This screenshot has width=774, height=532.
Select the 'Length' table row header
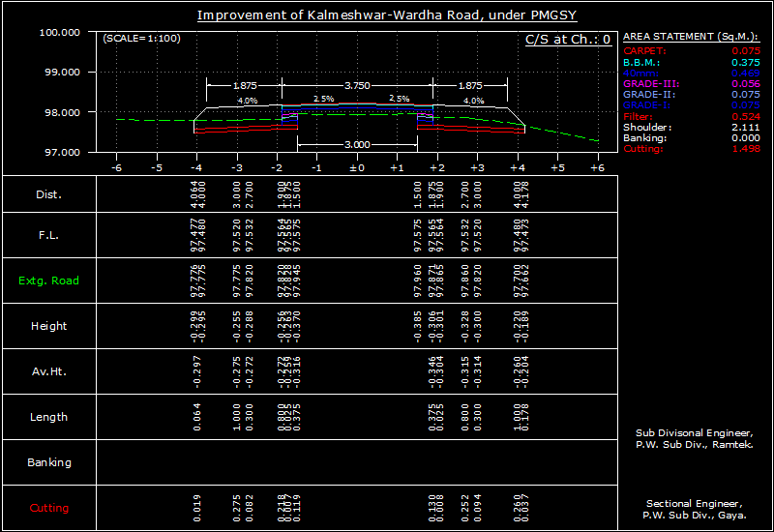pos(49,417)
